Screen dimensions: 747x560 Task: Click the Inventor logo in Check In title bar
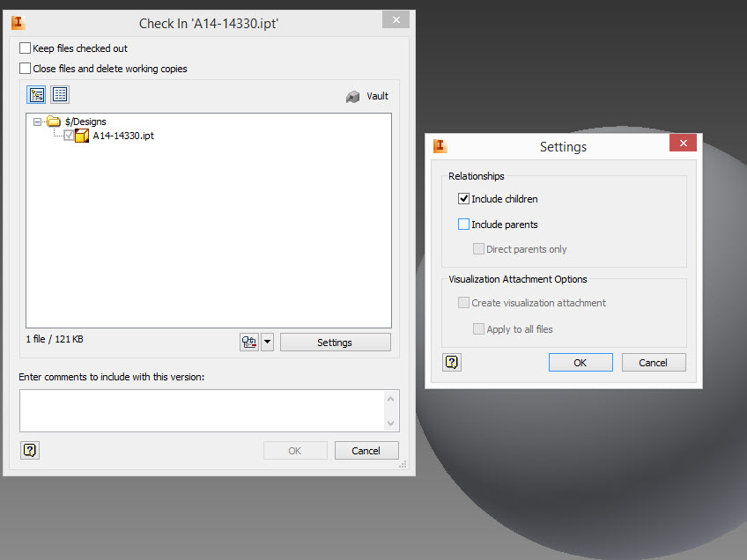point(18,22)
